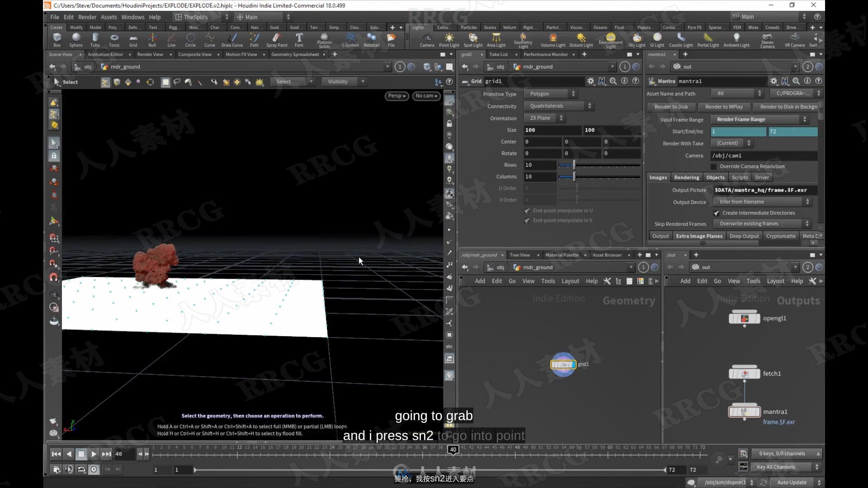Click Render to MPlay button
Viewport: 868px width, 488px height.
tap(723, 107)
